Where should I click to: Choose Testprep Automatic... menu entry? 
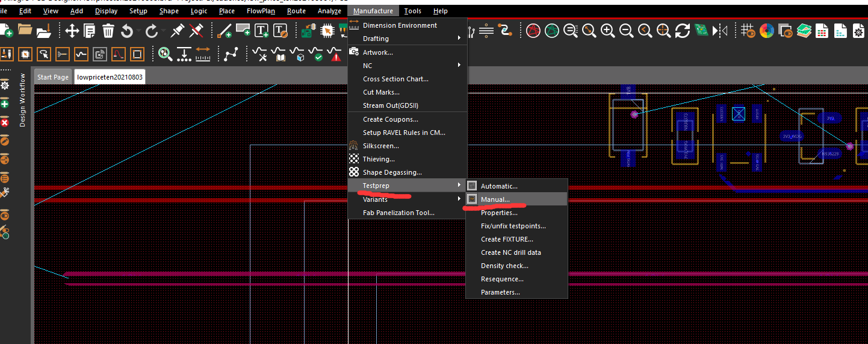516,186
